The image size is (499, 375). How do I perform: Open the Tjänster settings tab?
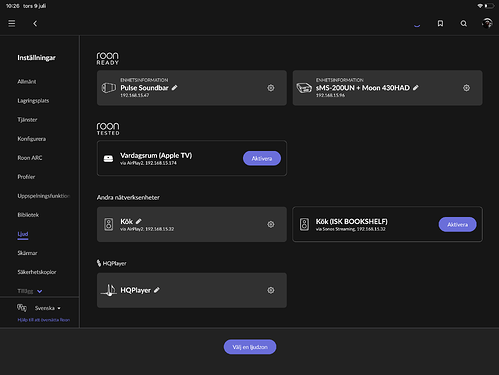point(27,120)
